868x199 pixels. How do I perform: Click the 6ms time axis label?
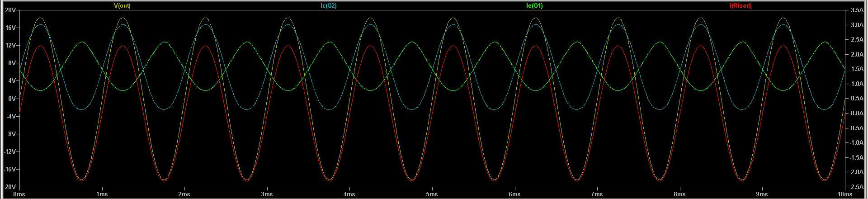[514, 194]
